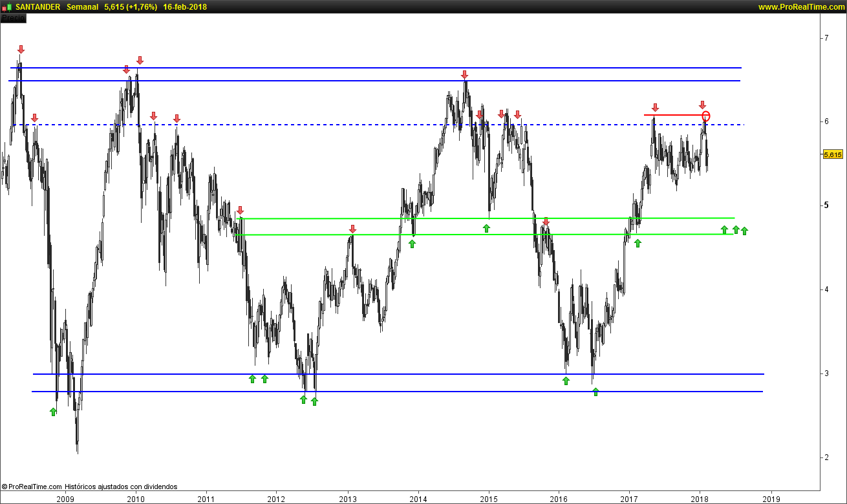Click the price axis label 2
This screenshot has height=504, width=847.
827,457
